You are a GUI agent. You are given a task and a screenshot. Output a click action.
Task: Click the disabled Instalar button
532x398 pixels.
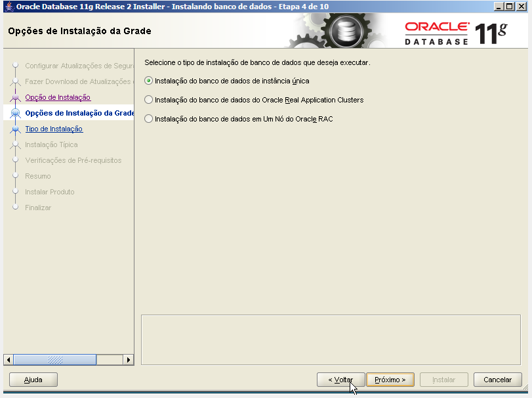[x=444, y=380]
